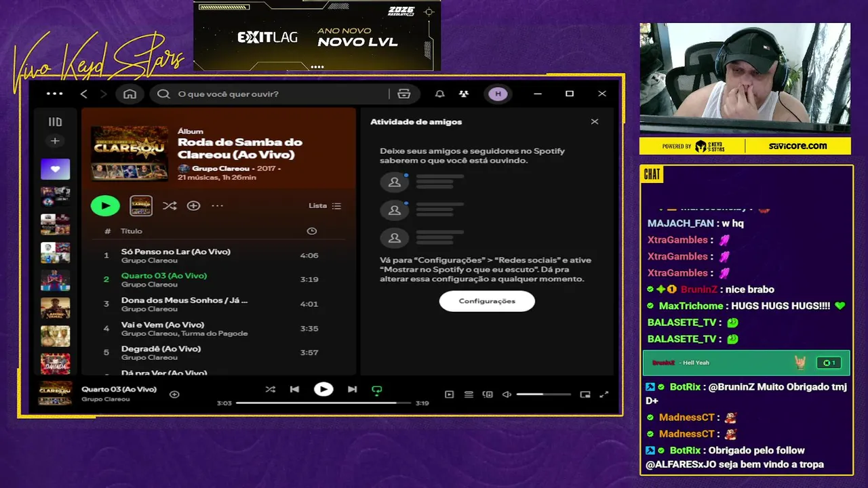Open the Liked Songs heart playlist
Viewport: 868px width, 488px height.
pyautogui.click(x=55, y=169)
